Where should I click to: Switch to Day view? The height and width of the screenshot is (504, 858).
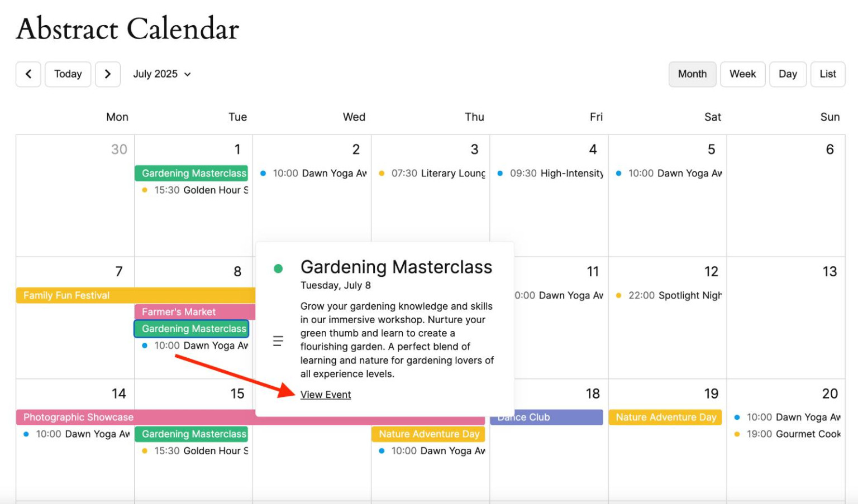788,74
